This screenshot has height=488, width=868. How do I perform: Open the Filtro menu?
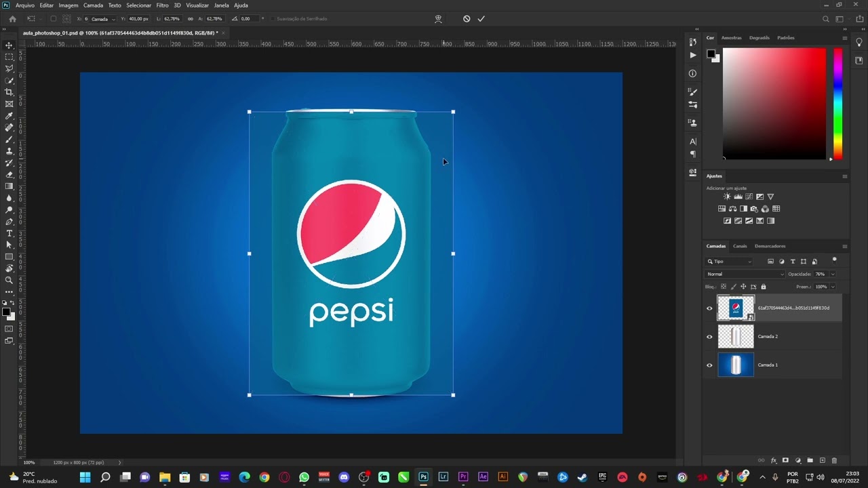(162, 5)
